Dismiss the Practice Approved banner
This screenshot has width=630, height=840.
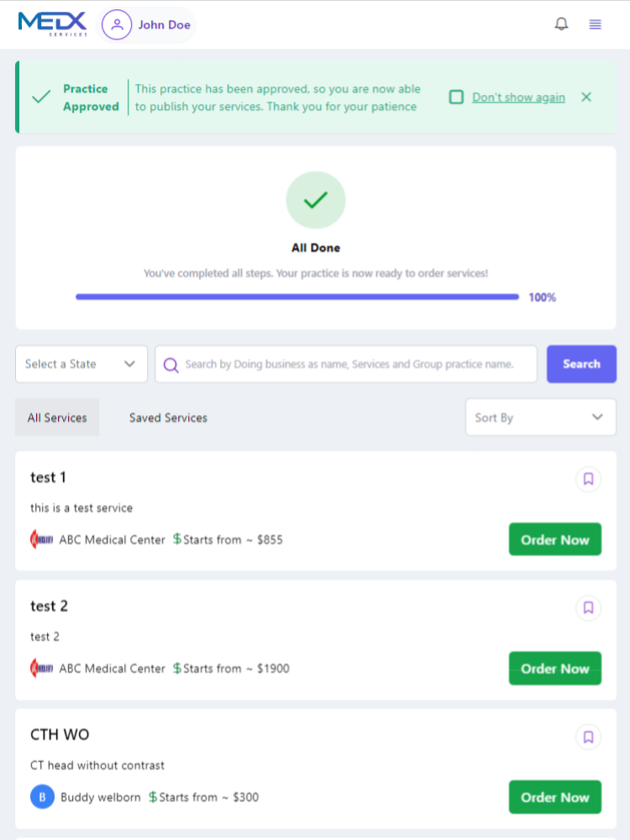pos(586,97)
